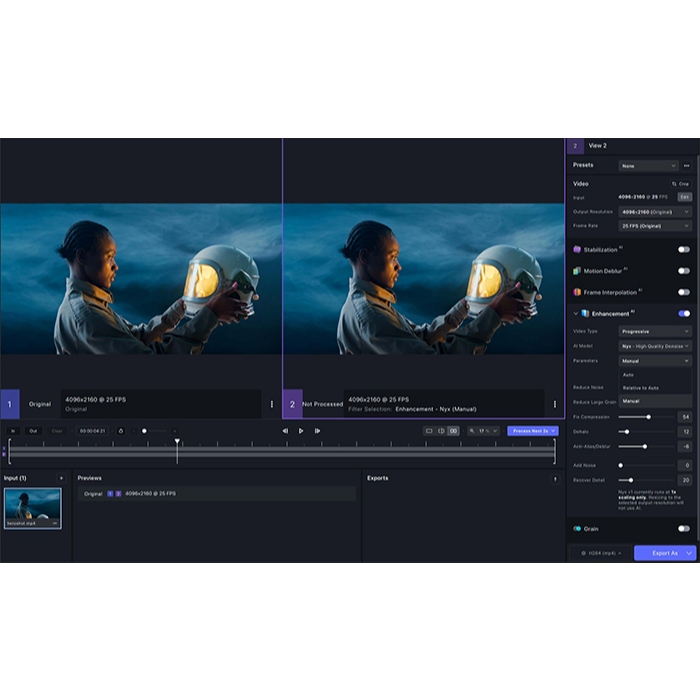Open the presets more options menu
Image resolution: width=700 pixels, height=700 pixels.
click(686, 166)
